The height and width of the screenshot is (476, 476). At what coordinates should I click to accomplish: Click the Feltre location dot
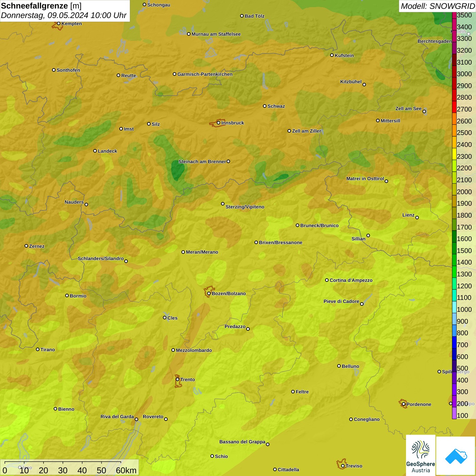click(x=293, y=391)
